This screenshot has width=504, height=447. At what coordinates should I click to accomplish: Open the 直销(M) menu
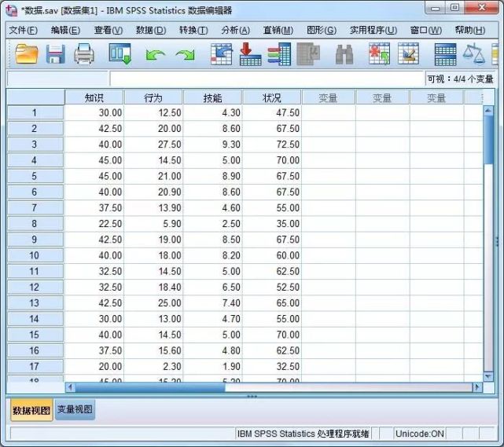click(x=278, y=30)
